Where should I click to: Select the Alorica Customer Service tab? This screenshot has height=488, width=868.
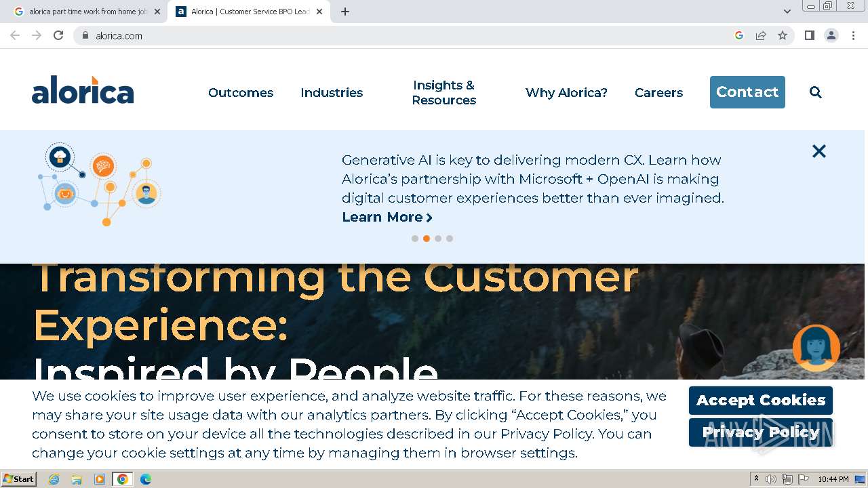coord(250,12)
